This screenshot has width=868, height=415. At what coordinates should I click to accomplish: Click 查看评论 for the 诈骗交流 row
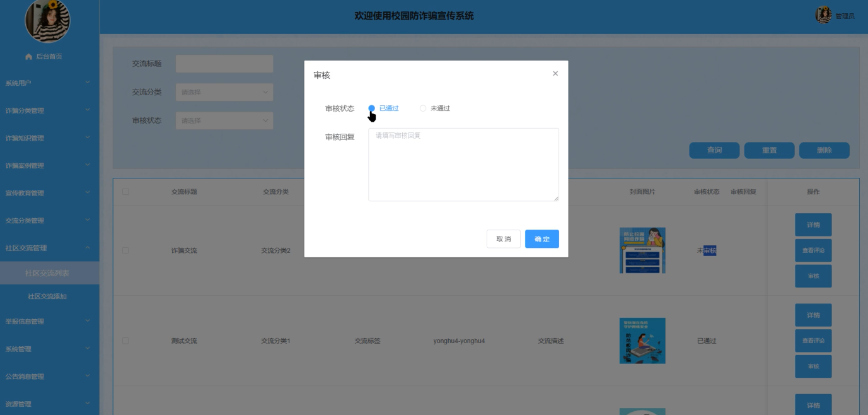click(813, 250)
